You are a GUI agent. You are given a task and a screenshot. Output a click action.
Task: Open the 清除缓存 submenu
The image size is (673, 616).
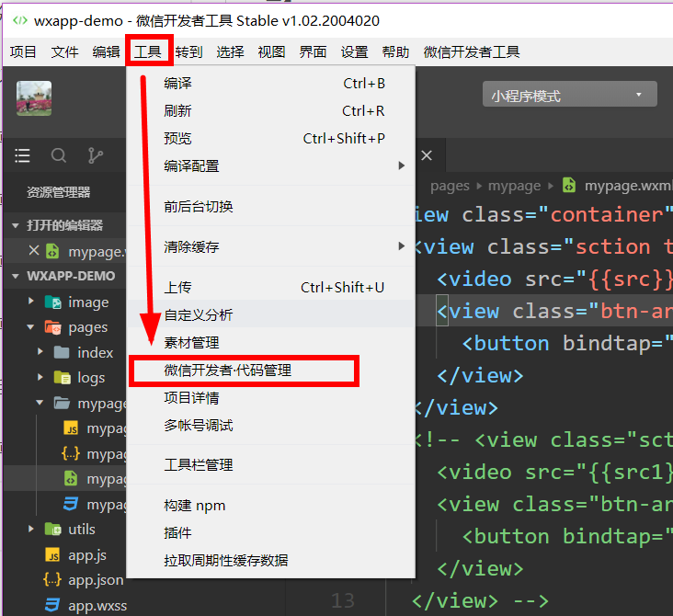pos(271,246)
